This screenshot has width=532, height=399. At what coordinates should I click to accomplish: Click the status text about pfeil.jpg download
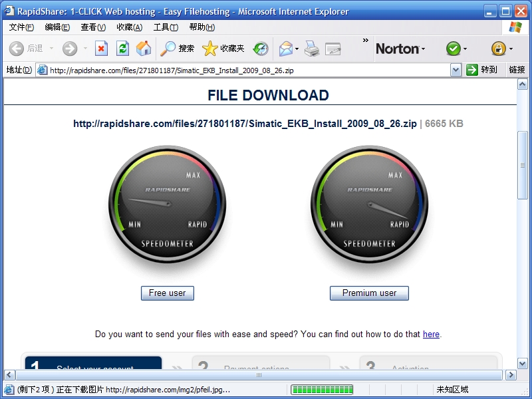point(124,390)
